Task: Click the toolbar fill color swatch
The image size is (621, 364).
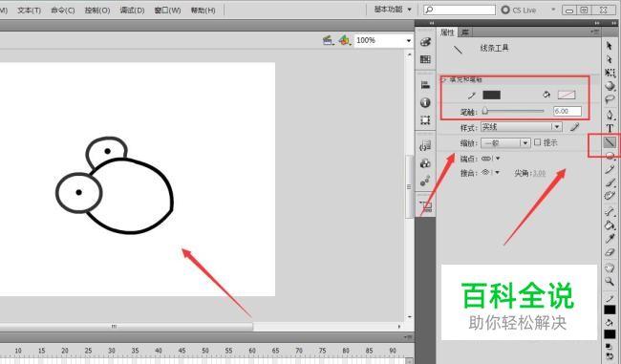Action: (610, 334)
